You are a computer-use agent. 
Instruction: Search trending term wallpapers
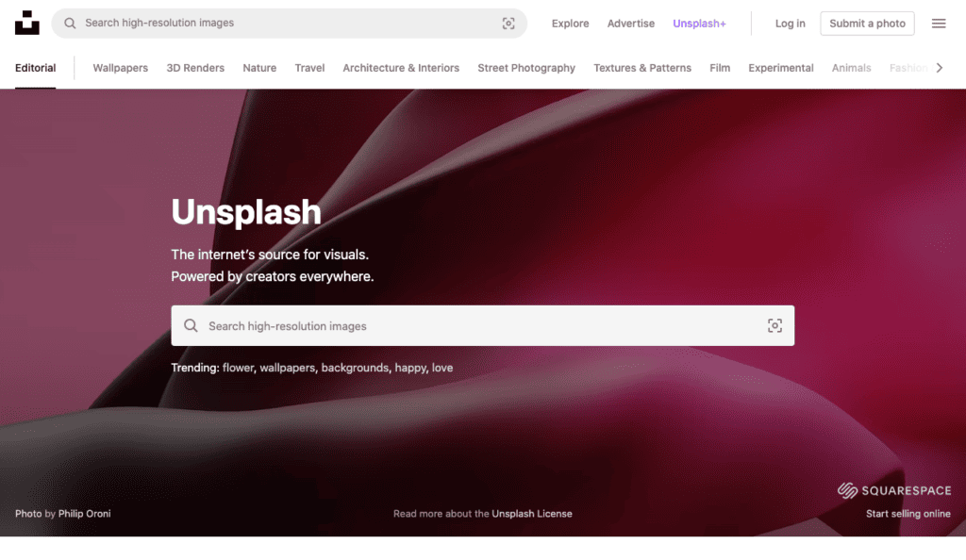[x=287, y=368]
